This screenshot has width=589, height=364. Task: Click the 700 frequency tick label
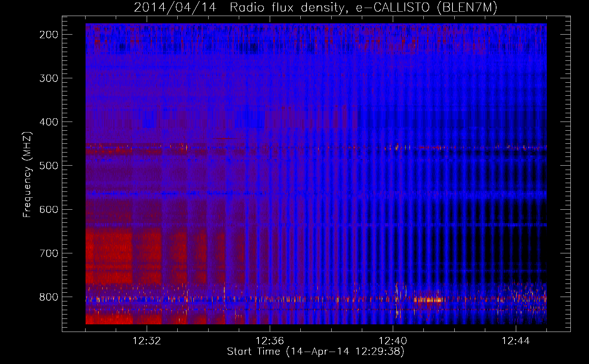pos(49,253)
